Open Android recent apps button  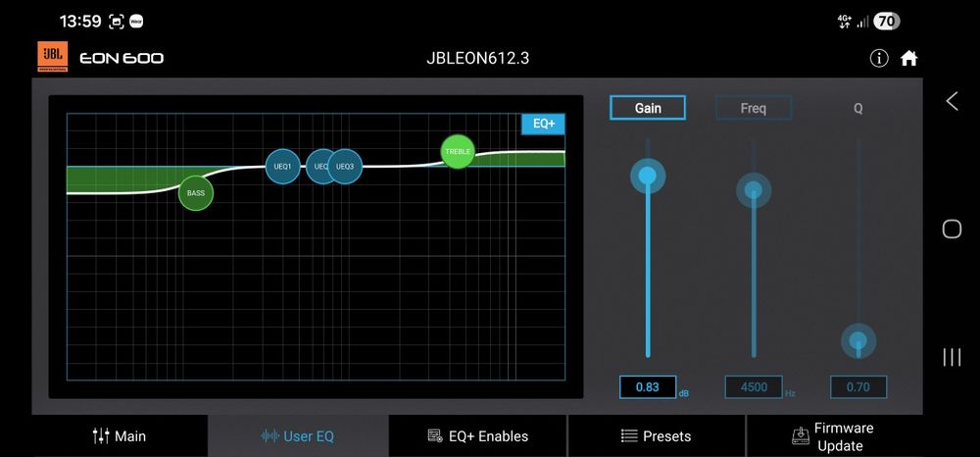click(x=952, y=357)
